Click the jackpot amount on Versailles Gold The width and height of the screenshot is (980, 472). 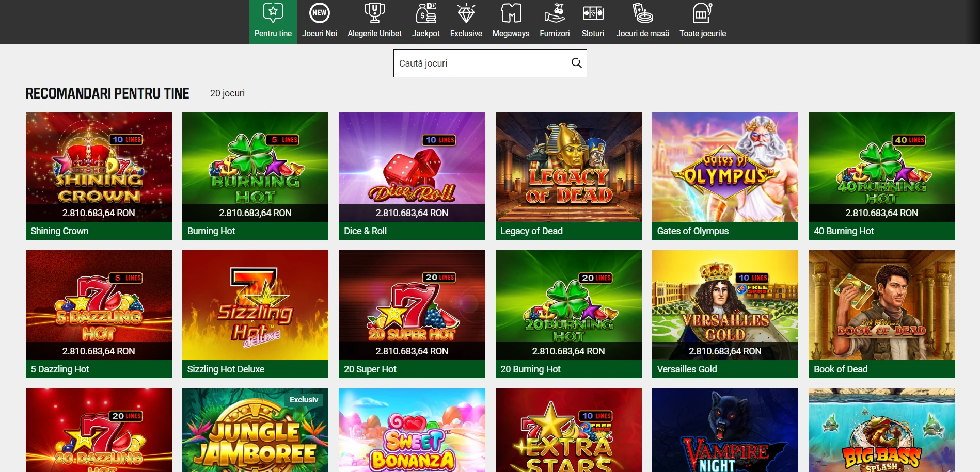(x=725, y=351)
